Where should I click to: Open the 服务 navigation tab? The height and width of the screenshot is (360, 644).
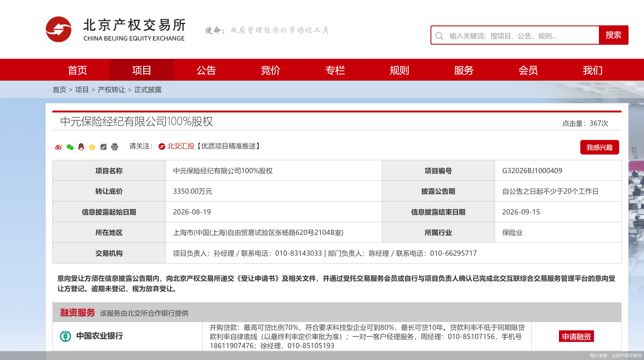[464, 70]
